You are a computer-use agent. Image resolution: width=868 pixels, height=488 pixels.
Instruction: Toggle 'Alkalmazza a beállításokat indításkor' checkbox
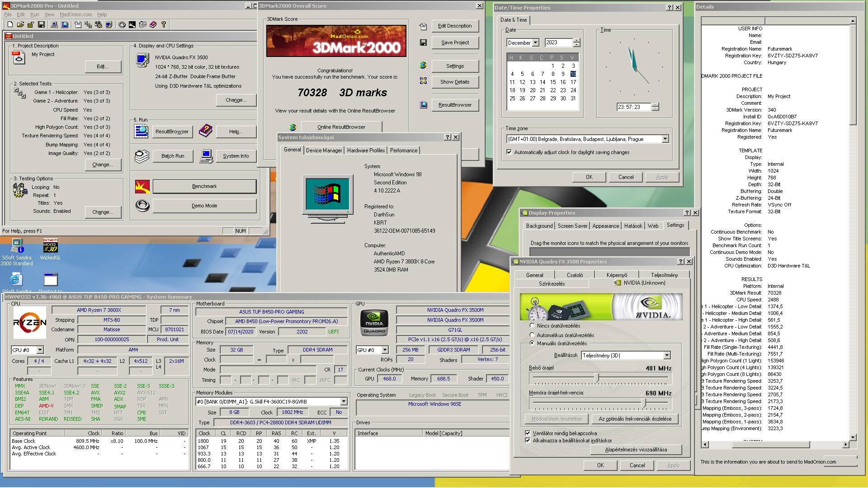click(528, 440)
